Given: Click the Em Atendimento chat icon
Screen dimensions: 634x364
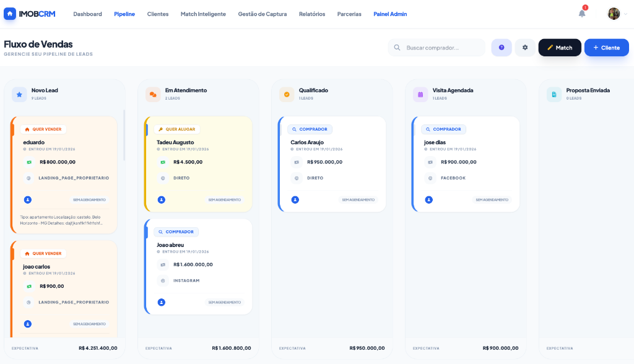Looking at the screenshot, I should pos(153,94).
